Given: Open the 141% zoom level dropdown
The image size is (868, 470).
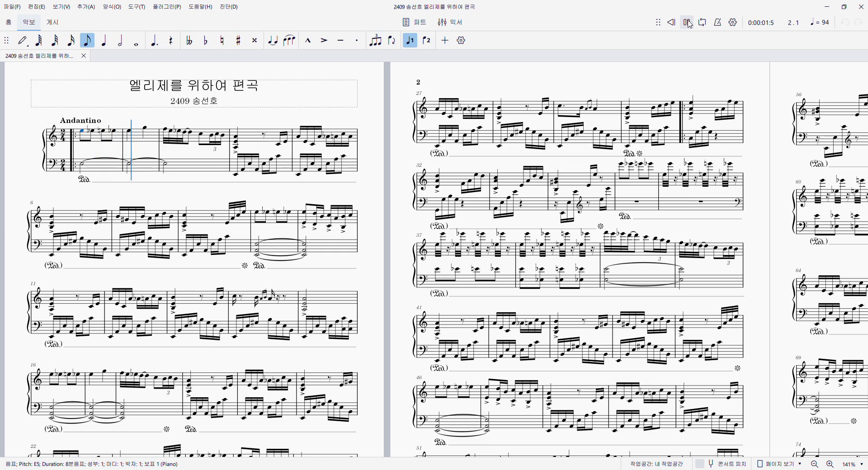Looking at the screenshot, I should point(853,464).
